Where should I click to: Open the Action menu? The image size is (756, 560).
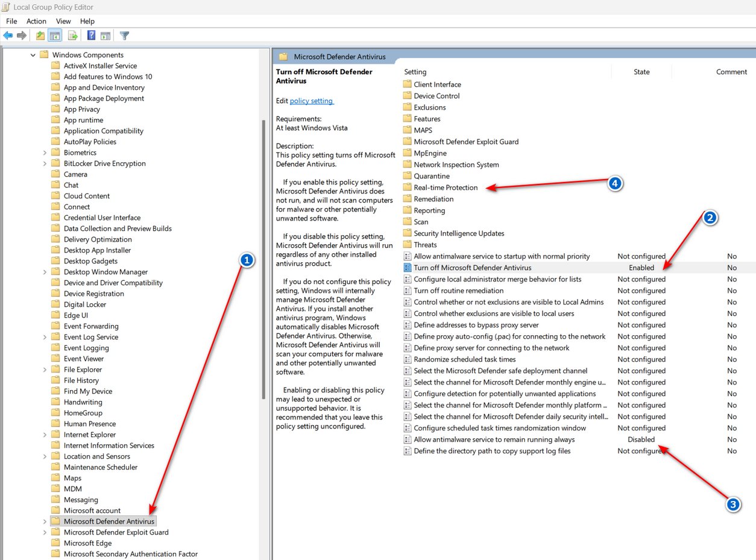tap(36, 21)
